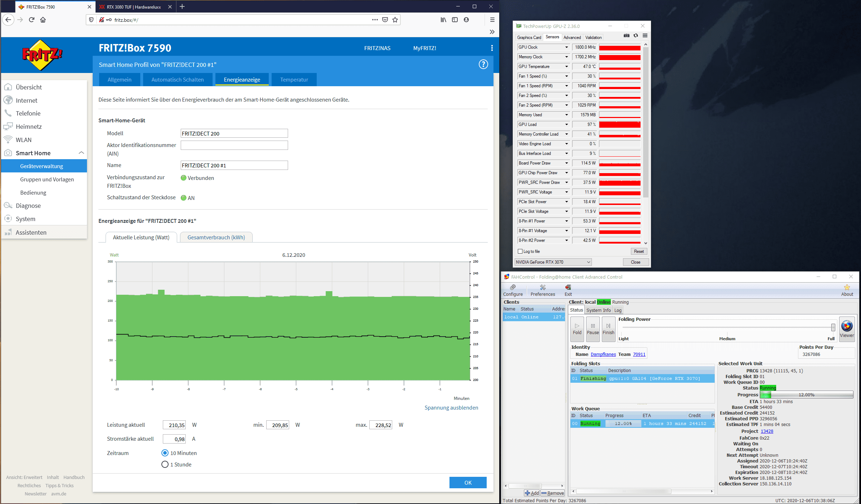Open Gesamtverbrauch (kWh) chart tab

click(x=216, y=237)
